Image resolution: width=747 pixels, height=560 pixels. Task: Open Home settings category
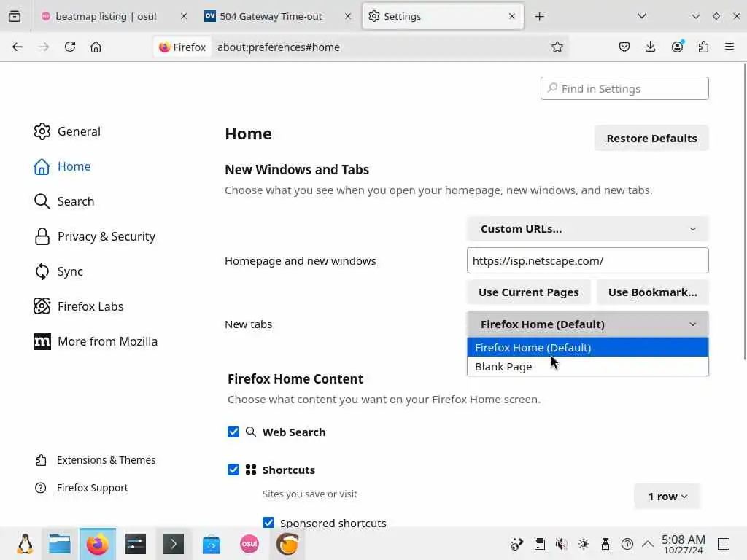(63, 166)
